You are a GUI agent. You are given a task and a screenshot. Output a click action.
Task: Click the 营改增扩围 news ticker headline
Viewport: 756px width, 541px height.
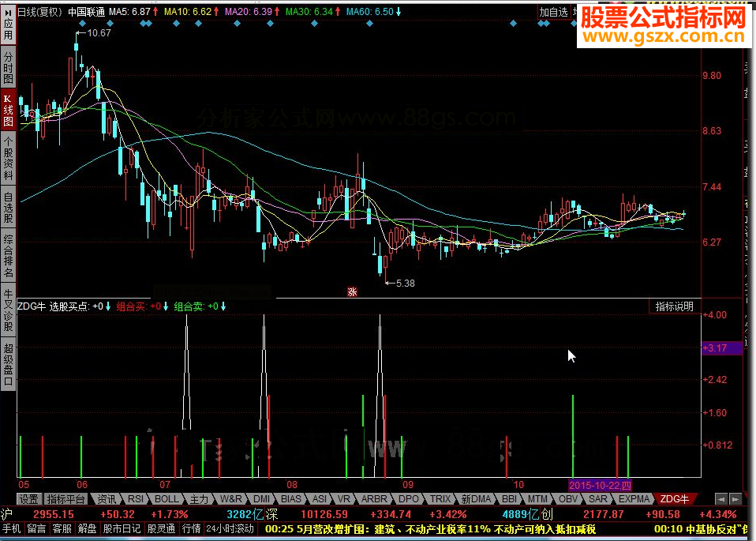click(x=431, y=529)
